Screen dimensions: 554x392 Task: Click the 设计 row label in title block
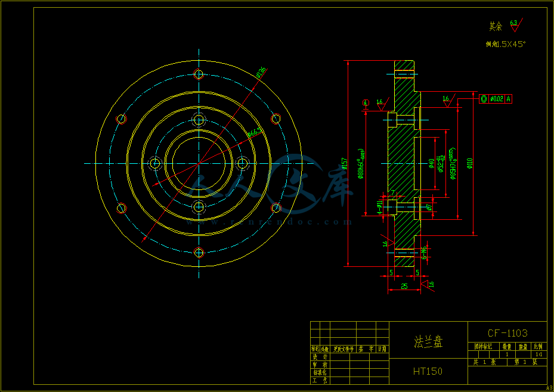320,356
